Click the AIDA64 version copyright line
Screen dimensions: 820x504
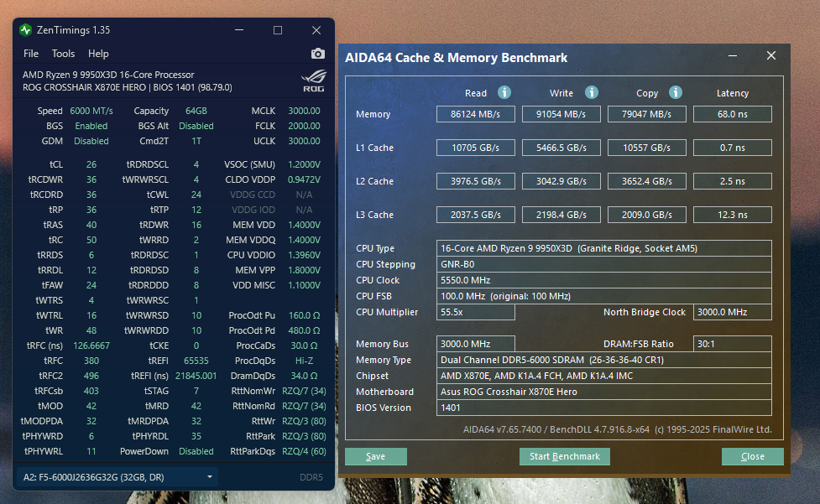(617, 429)
